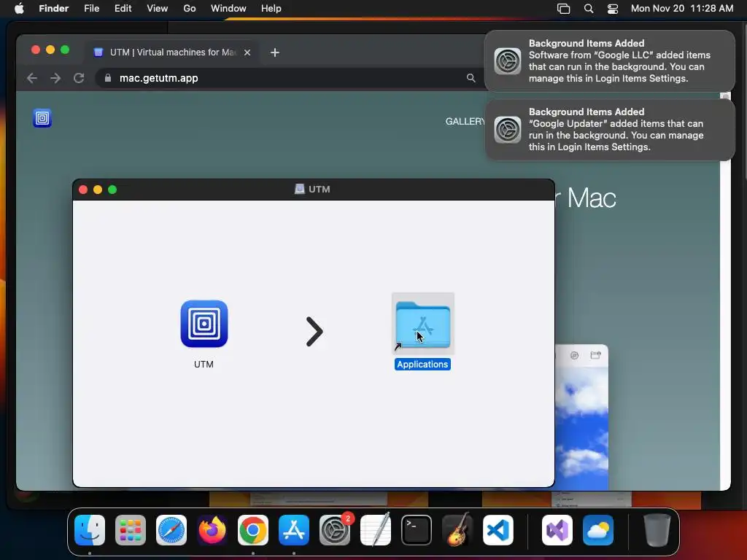Click the Google LLC background items notification
Screen dimensions: 747x560
610,61
